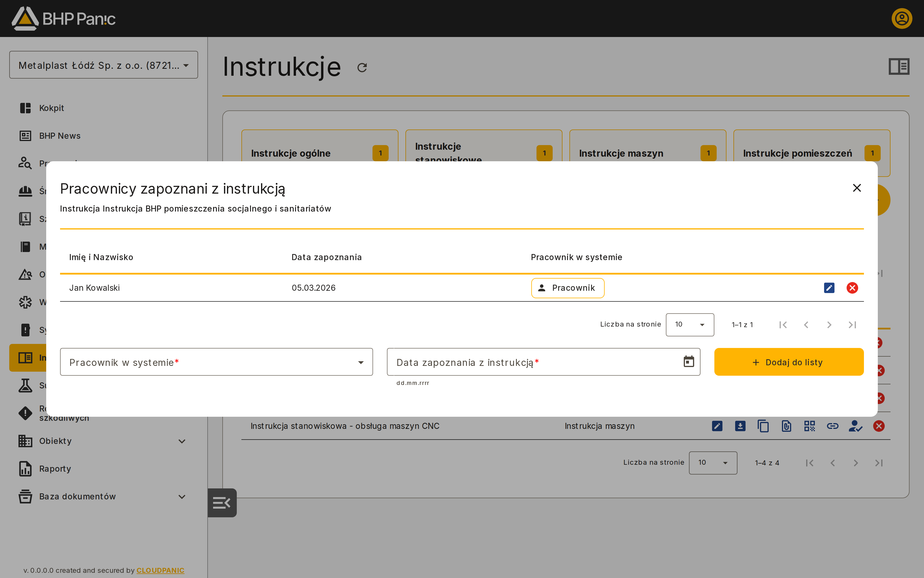Delete Jan Kowalski with red X icon

[x=852, y=288]
